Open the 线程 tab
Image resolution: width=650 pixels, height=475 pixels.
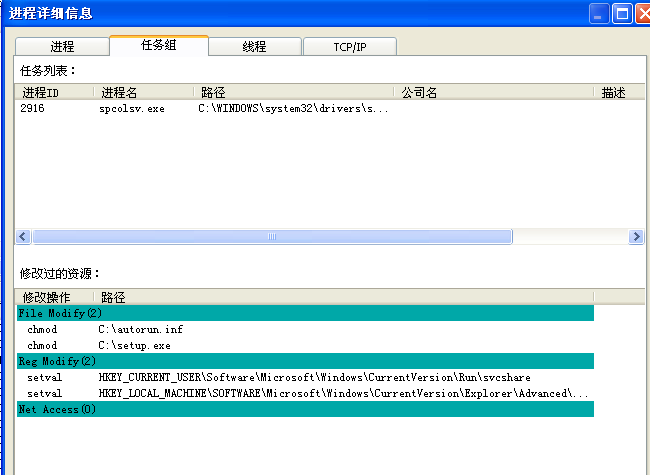254,46
